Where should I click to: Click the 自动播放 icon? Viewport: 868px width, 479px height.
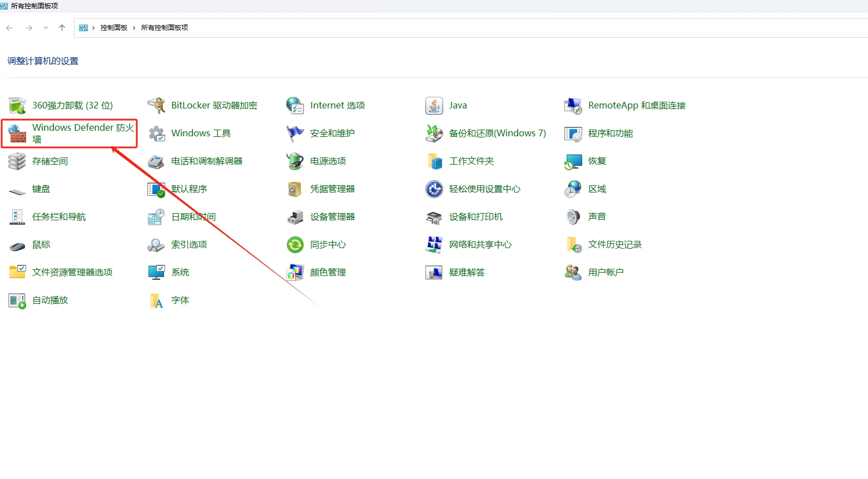click(x=17, y=300)
